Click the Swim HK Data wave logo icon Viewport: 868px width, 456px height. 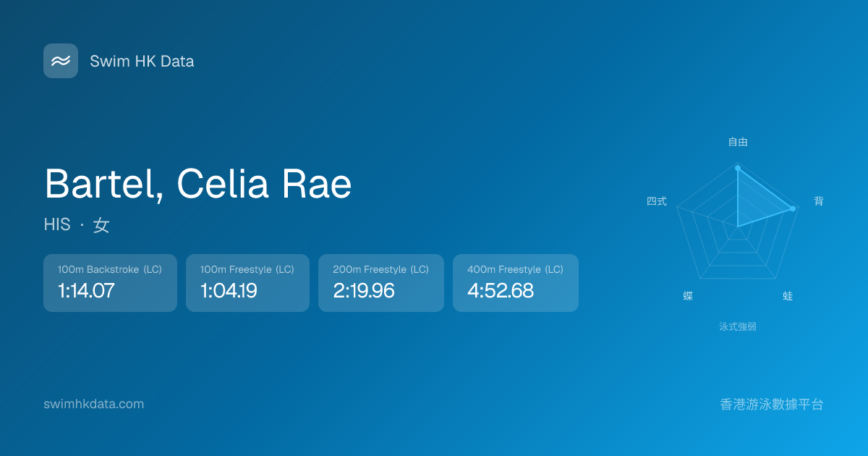click(x=61, y=61)
